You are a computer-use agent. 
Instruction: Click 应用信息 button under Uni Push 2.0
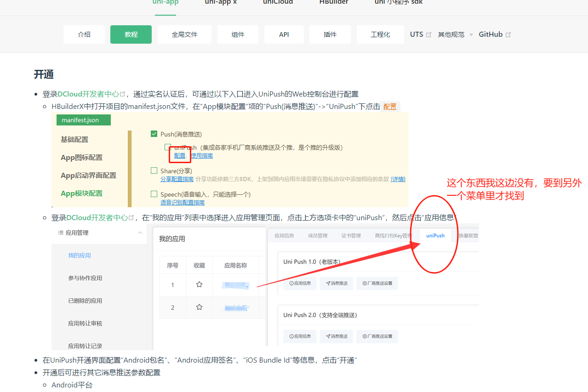[x=300, y=336]
